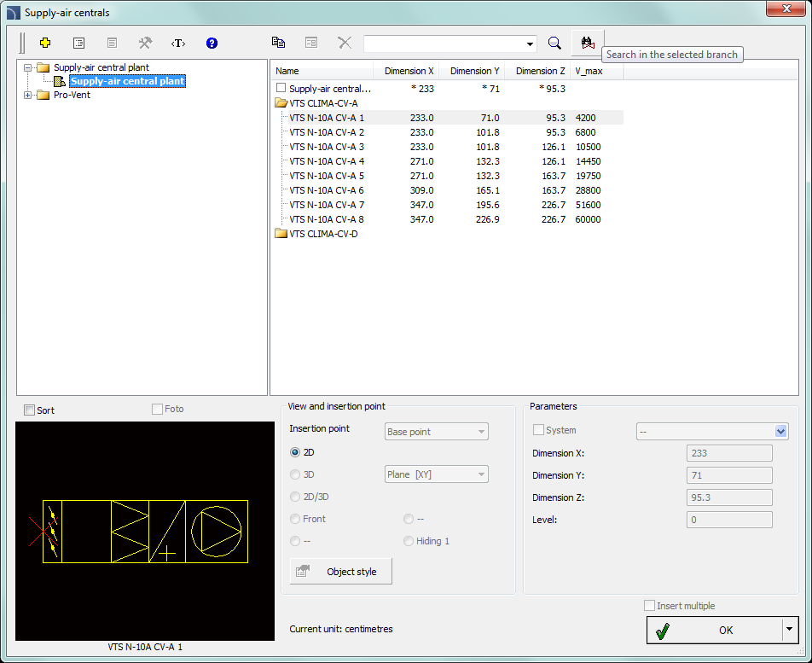Click the V_max column header

(x=589, y=71)
